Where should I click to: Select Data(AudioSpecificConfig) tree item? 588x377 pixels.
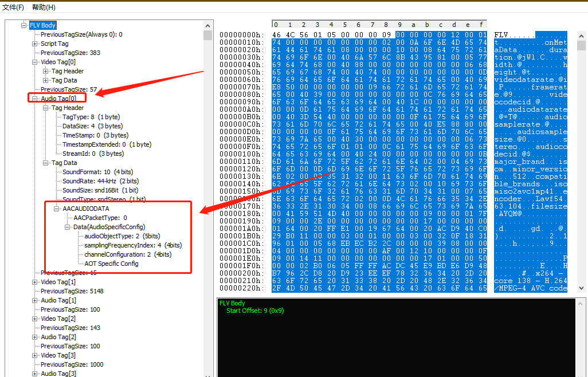point(109,227)
